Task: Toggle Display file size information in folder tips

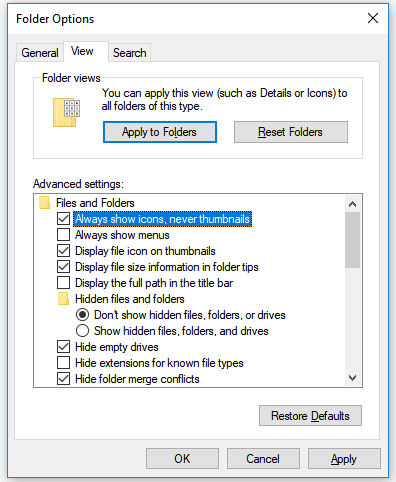Action: pos(63,267)
